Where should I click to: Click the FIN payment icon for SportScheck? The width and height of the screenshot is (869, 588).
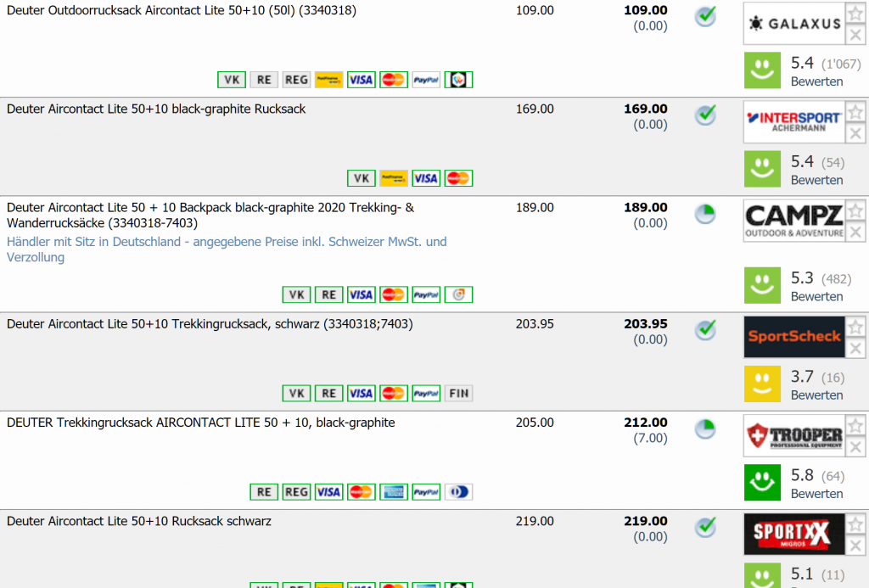click(458, 393)
